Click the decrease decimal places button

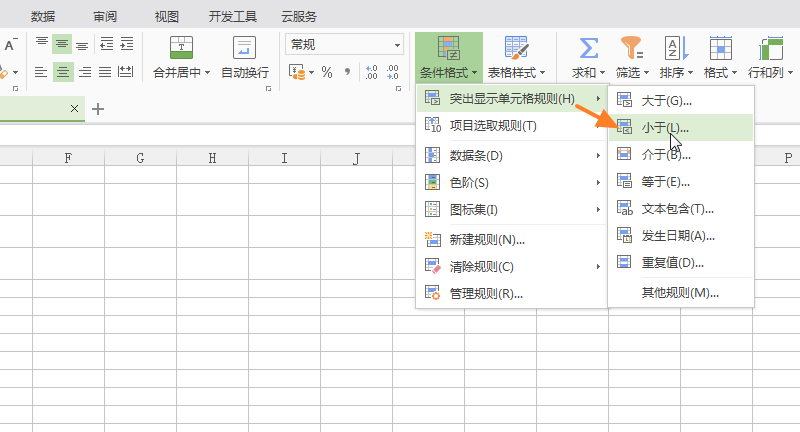392,72
